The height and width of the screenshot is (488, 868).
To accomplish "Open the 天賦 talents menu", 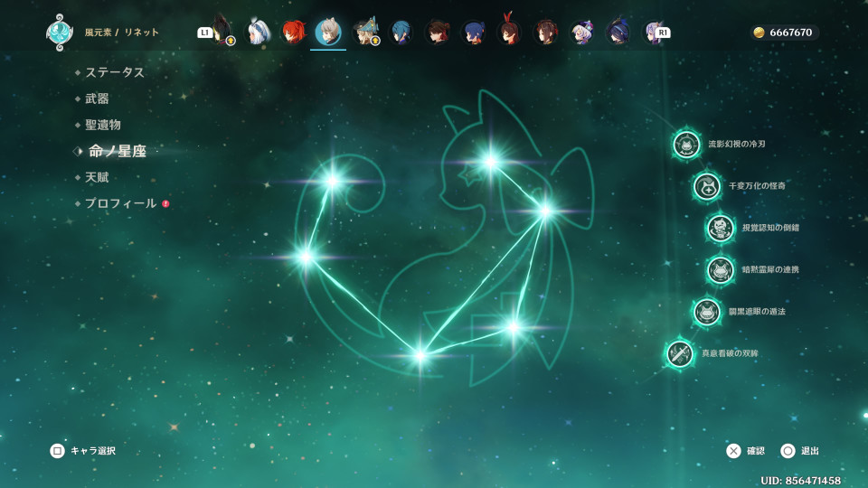I will pos(97,177).
